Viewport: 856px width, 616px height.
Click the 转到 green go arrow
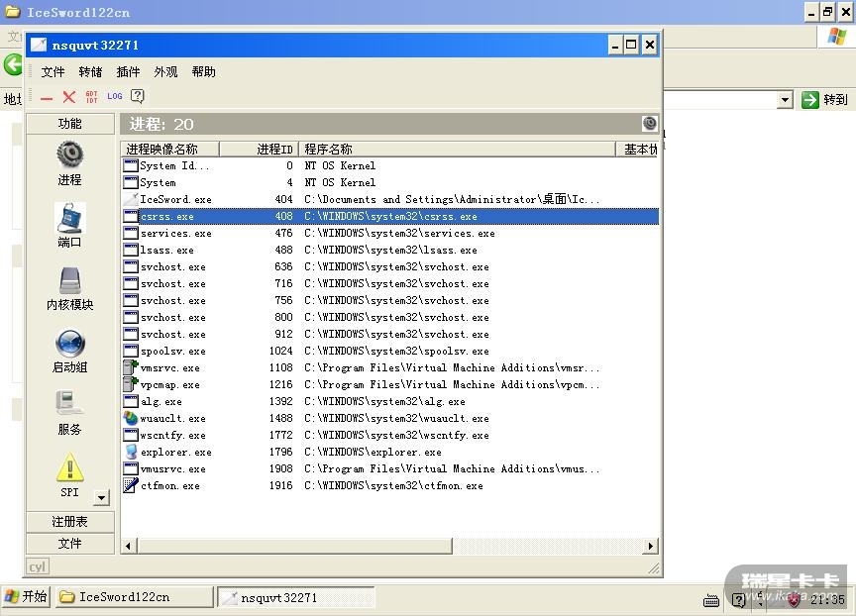point(810,100)
